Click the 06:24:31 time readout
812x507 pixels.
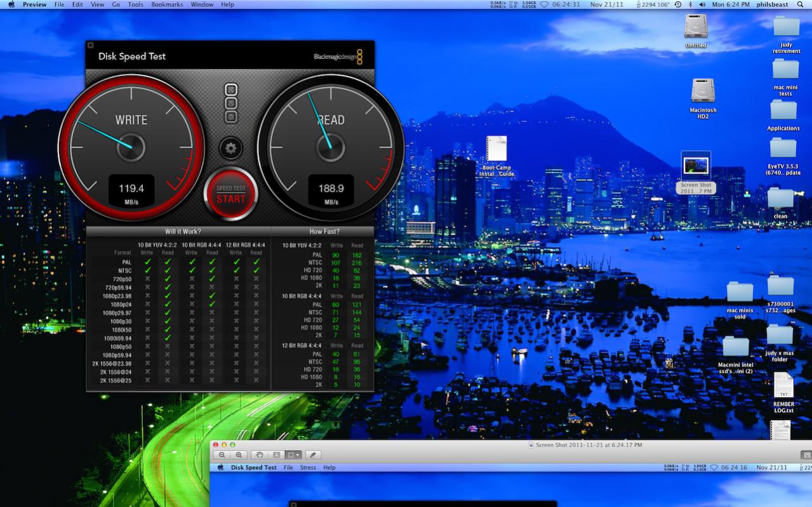point(566,4)
